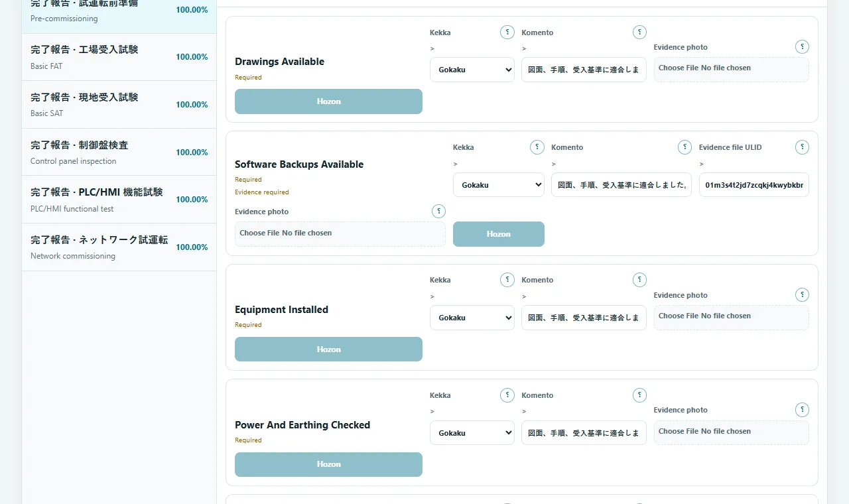This screenshot has width=849, height=504.
Task: Click Komento help icon for Equipment Installed
Action: tap(639, 280)
